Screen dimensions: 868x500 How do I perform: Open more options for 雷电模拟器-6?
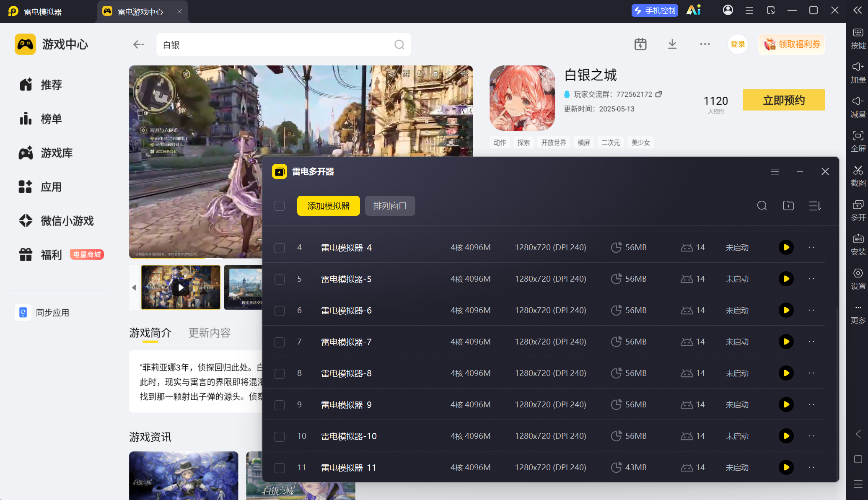click(x=811, y=310)
